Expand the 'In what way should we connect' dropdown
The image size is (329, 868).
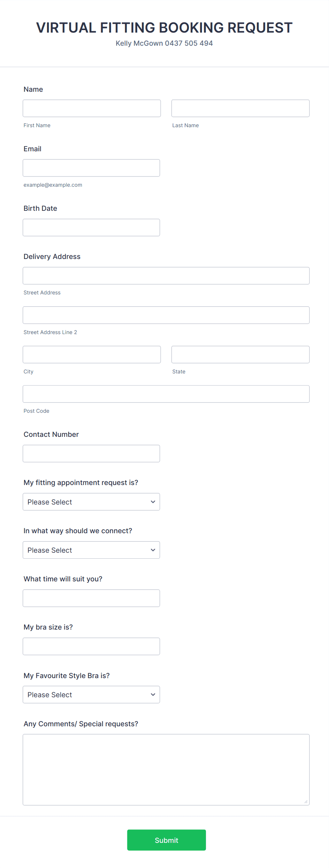coord(91,550)
